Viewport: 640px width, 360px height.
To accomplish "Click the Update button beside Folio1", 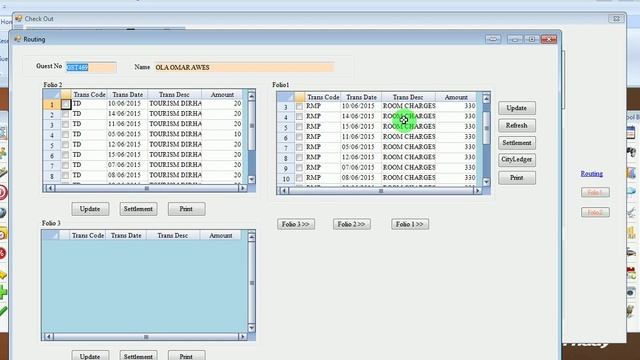I will 517,108.
